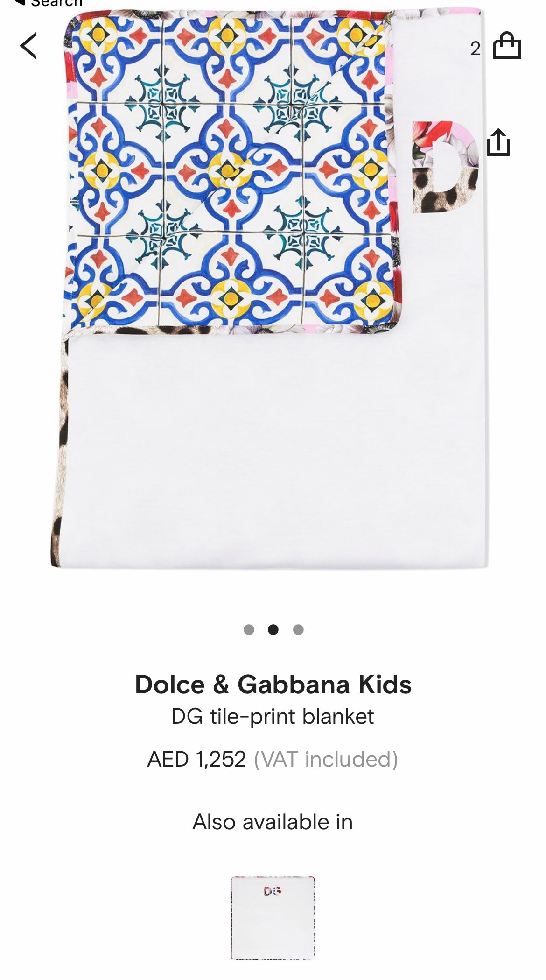The width and height of the screenshot is (546, 980).
Task: Open the Dolce & Gabbana Kids brand page
Action: (273, 684)
